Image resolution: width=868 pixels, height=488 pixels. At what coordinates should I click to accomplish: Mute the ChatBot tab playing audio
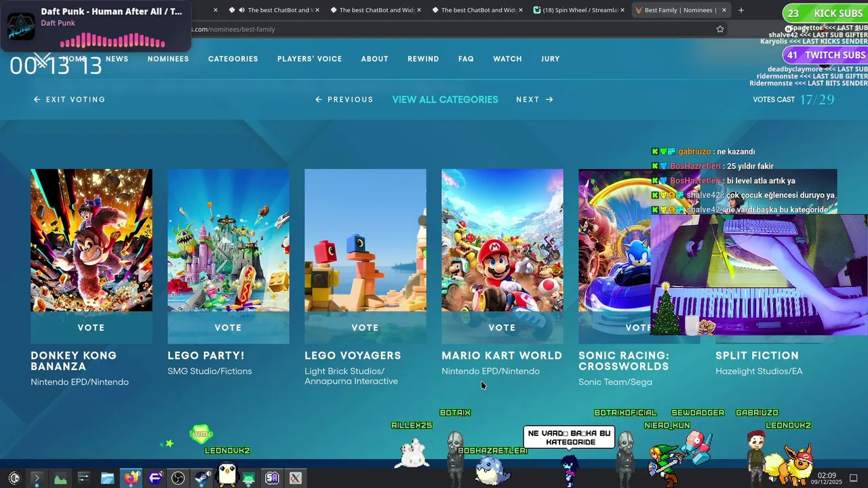pos(242,10)
